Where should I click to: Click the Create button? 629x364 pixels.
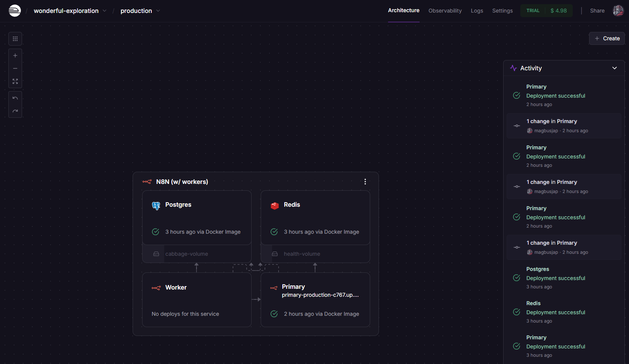coord(607,38)
